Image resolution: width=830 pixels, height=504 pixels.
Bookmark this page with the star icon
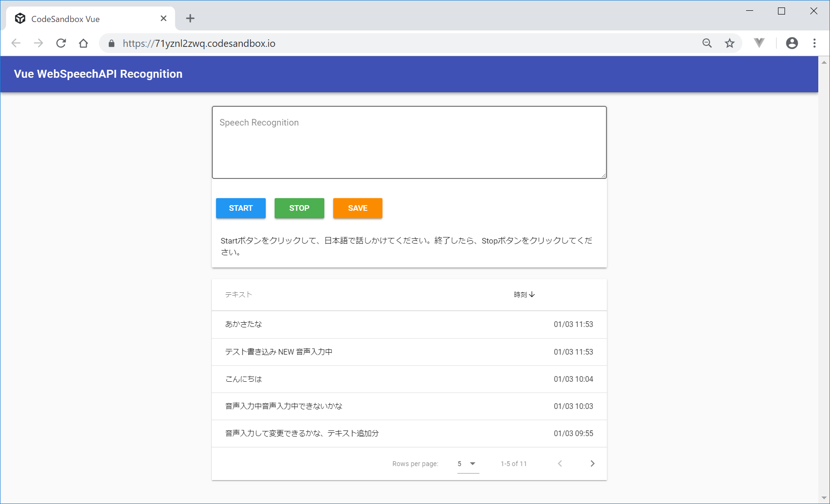pyautogui.click(x=729, y=44)
